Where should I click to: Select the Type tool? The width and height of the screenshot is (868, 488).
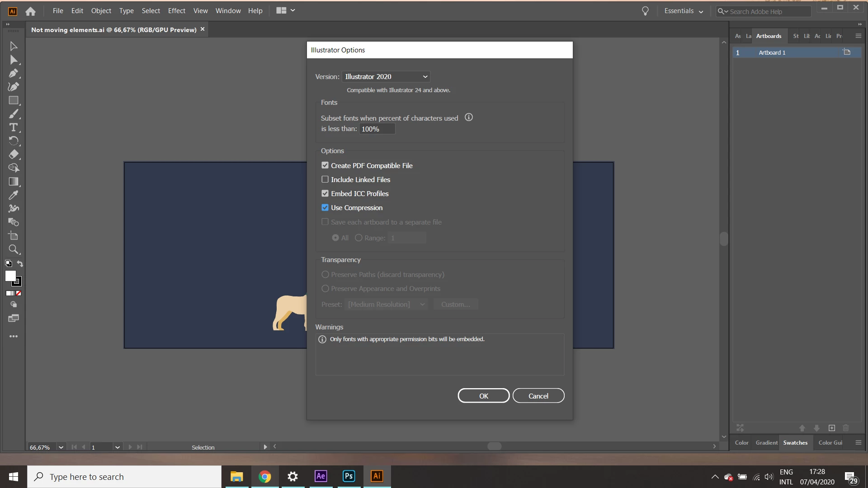point(14,127)
